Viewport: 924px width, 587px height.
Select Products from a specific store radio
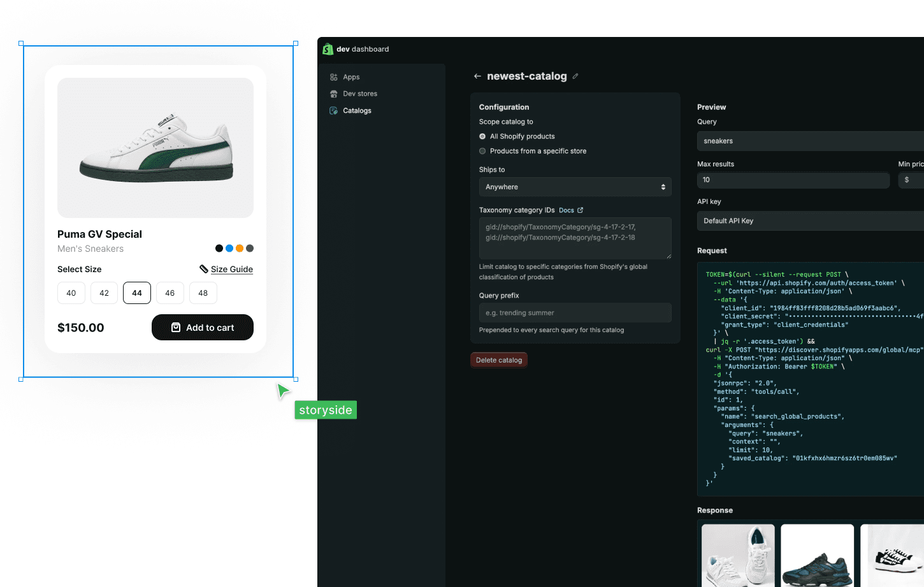click(x=482, y=151)
